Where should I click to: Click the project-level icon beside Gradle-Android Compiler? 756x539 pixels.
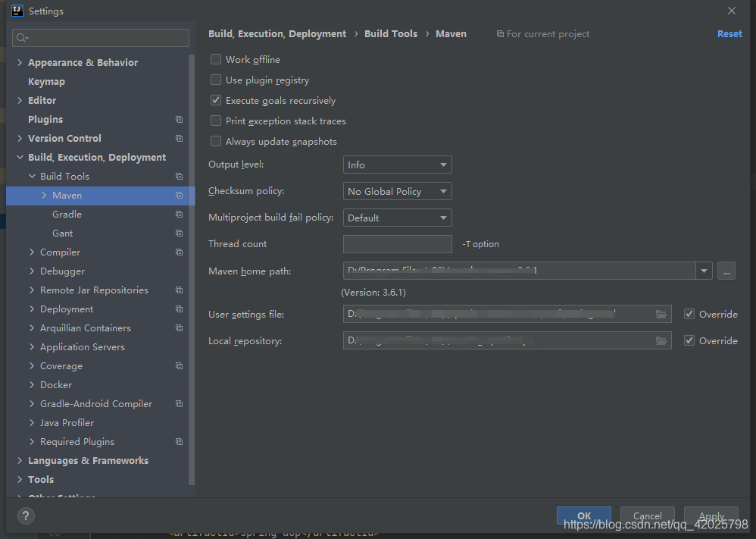point(179,403)
